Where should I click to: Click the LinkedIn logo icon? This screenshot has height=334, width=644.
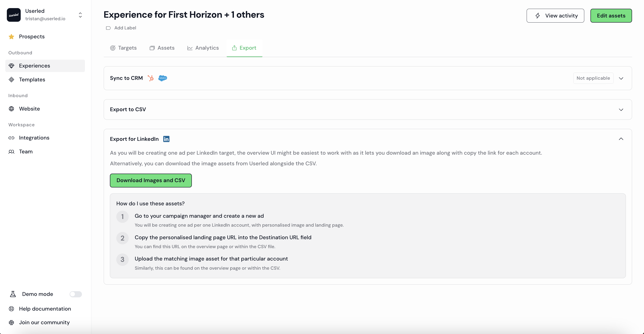tap(166, 139)
